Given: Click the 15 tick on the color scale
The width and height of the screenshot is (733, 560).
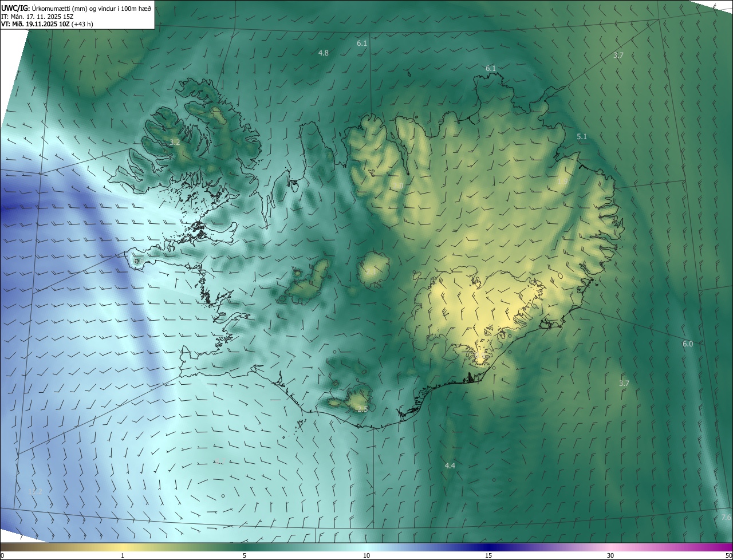Looking at the screenshot, I should click(x=488, y=555).
